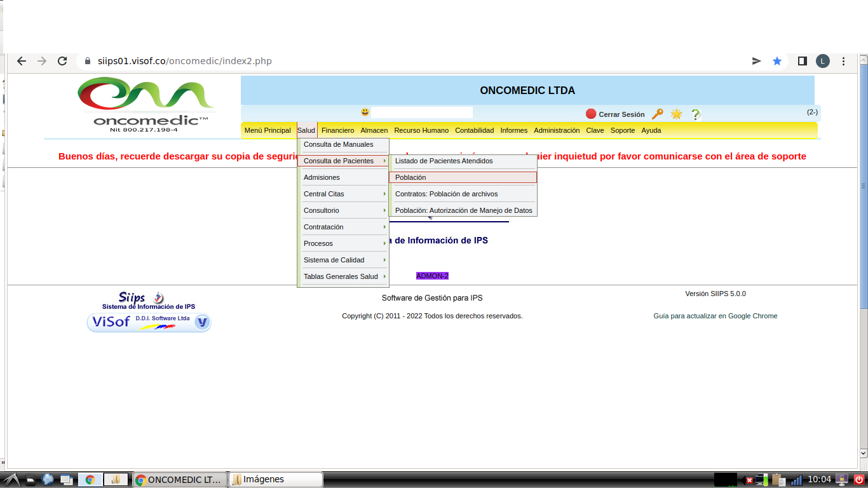Select Población from the submenu

pyautogui.click(x=463, y=177)
